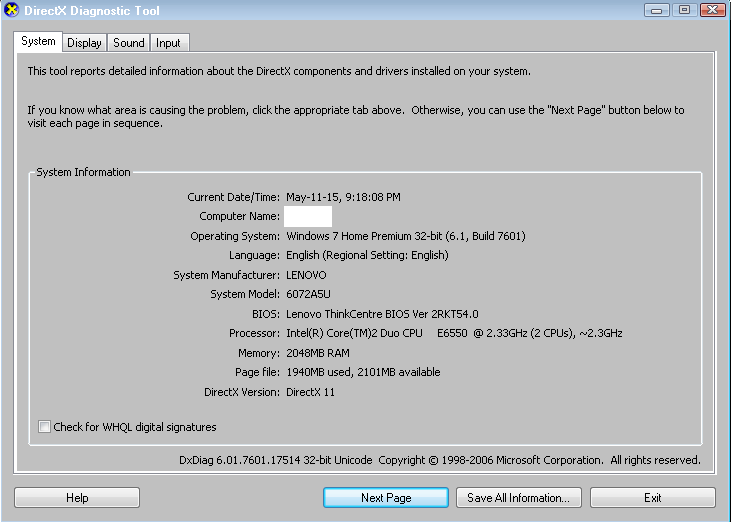Screen dimensions: 731x522
Task: Click the LENOVO manufacturer value
Action: pos(306,275)
